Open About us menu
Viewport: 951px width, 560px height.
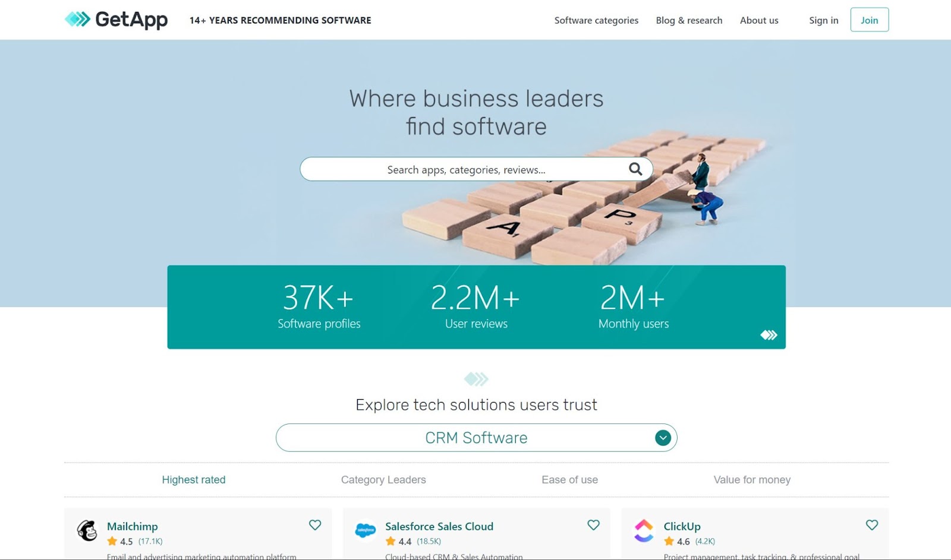tap(759, 20)
